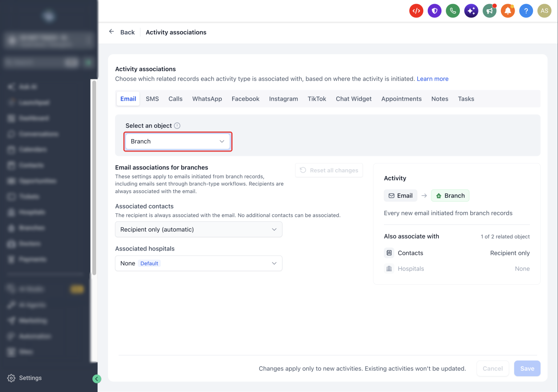Click the Cancel button
Screen dimensions: 558x392
point(492,368)
